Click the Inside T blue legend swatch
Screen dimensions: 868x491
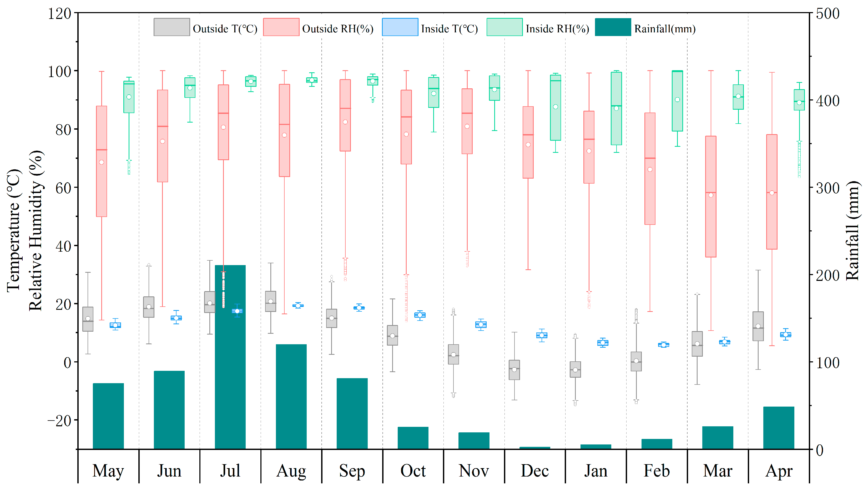pyautogui.click(x=400, y=27)
